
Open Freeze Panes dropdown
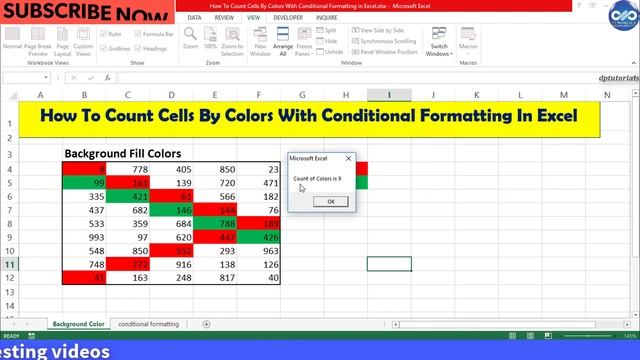pyautogui.click(x=304, y=42)
